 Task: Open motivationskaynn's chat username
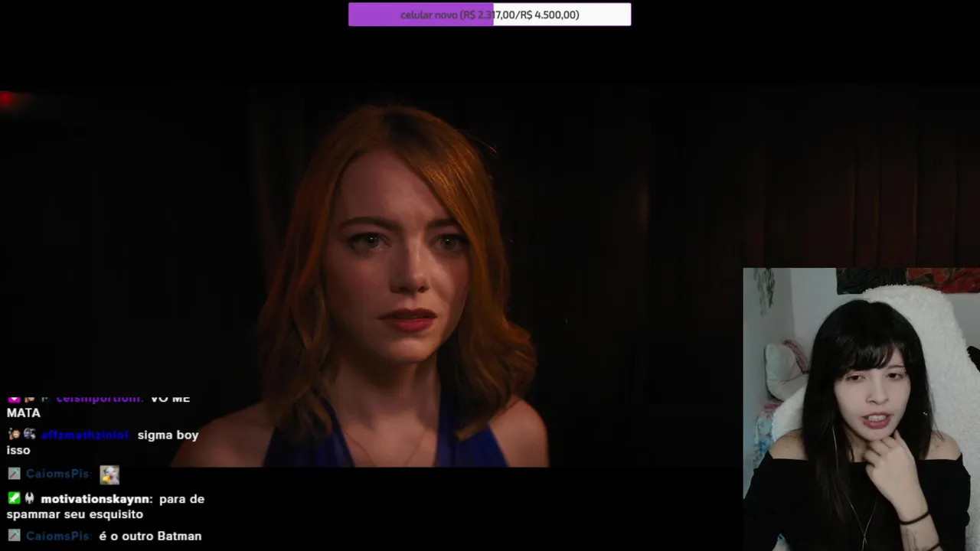point(96,499)
